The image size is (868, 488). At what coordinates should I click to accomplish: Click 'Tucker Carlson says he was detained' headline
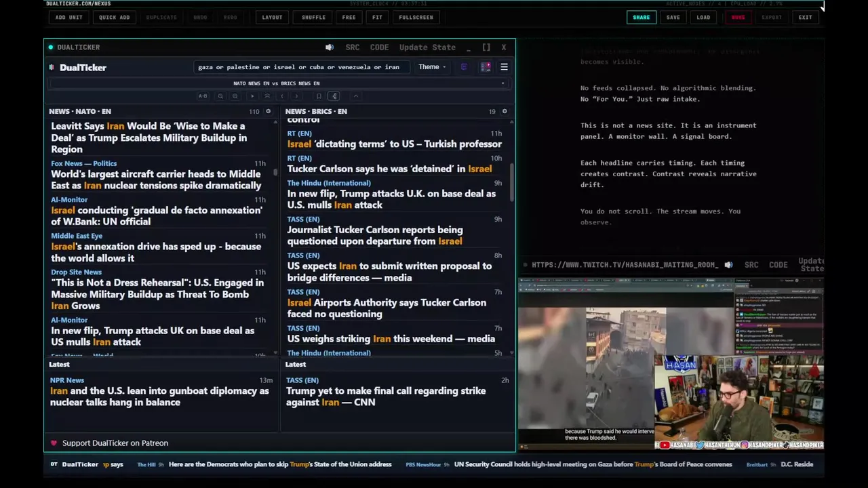(x=389, y=169)
